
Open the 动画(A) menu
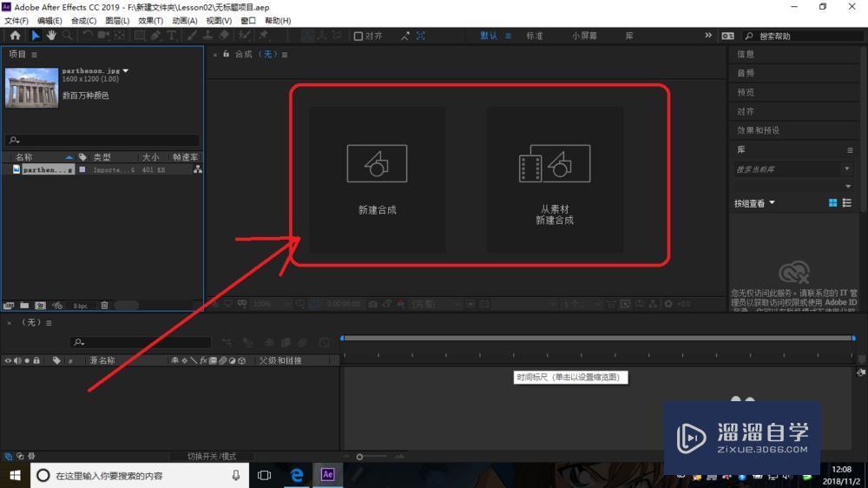coord(185,21)
